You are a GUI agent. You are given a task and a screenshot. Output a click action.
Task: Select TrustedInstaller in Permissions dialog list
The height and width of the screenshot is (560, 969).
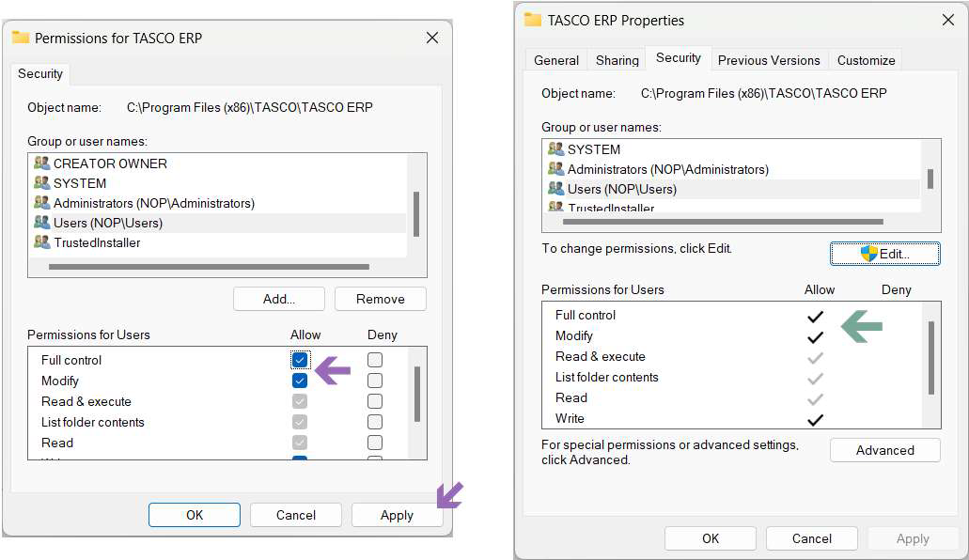pyautogui.click(x=97, y=242)
